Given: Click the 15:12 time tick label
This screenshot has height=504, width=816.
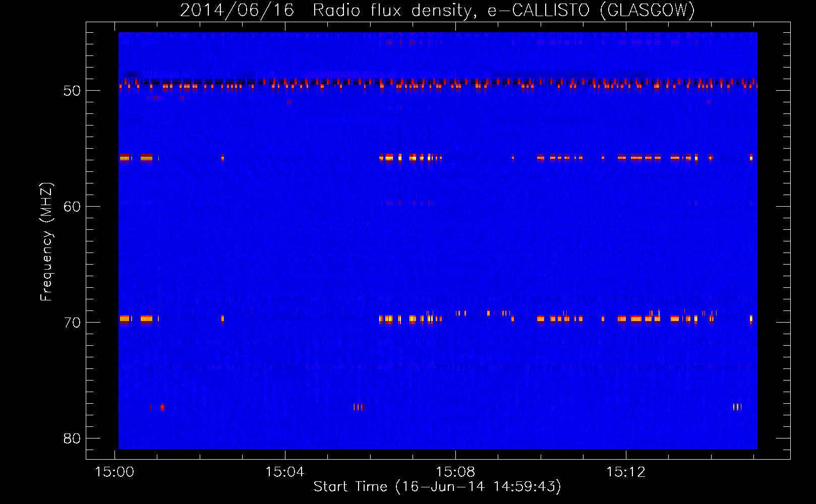Looking at the screenshot, I should coord(626,472).
